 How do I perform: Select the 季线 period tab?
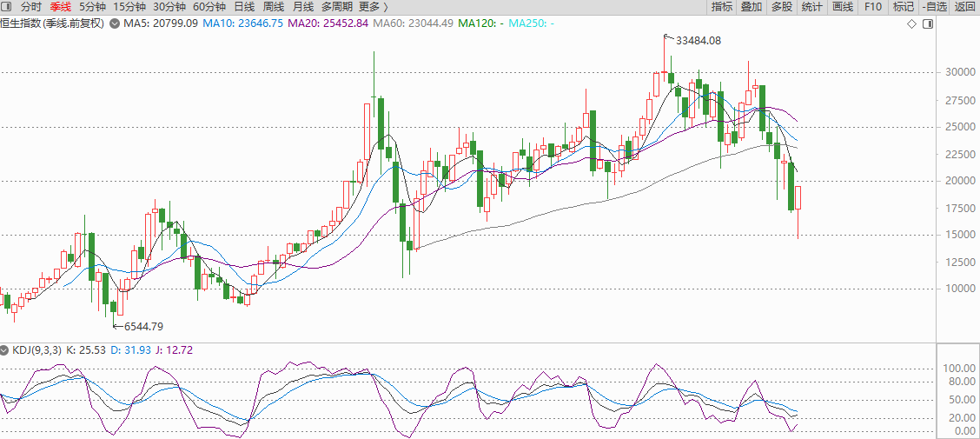(x=61, y=7)
